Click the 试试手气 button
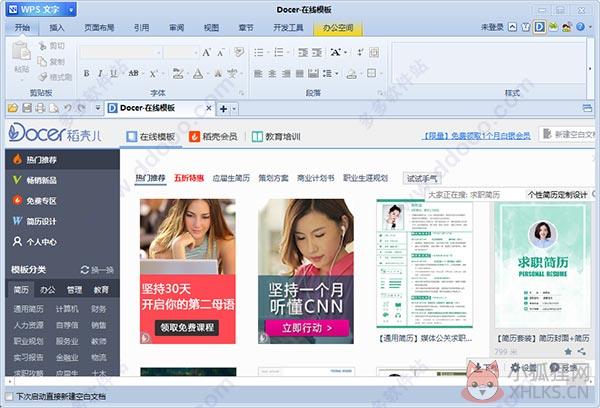Screen dimensions: 600x408 (x=422, y=178)
